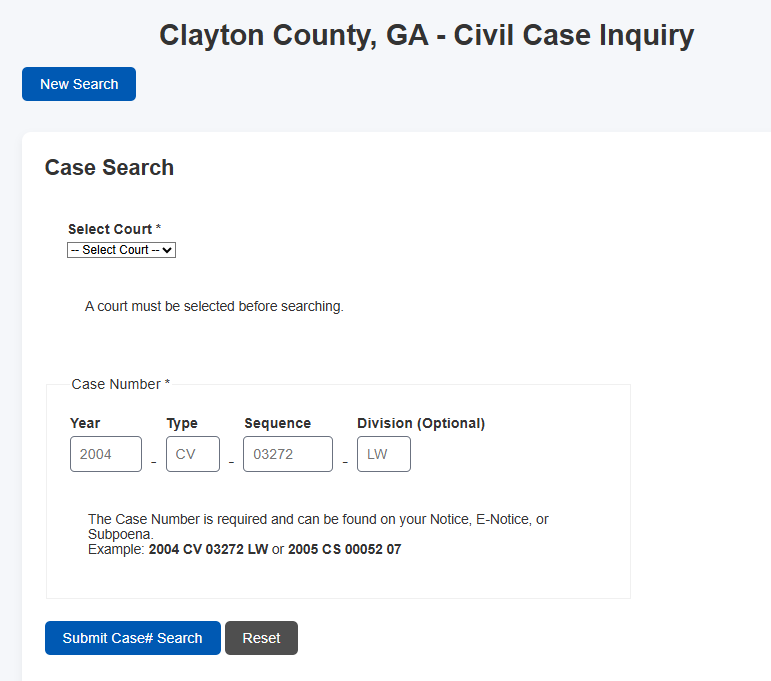Click the Select Court field label
This screenshot has width=771, height=681.
pyautogui.click(x=110, y=229)
